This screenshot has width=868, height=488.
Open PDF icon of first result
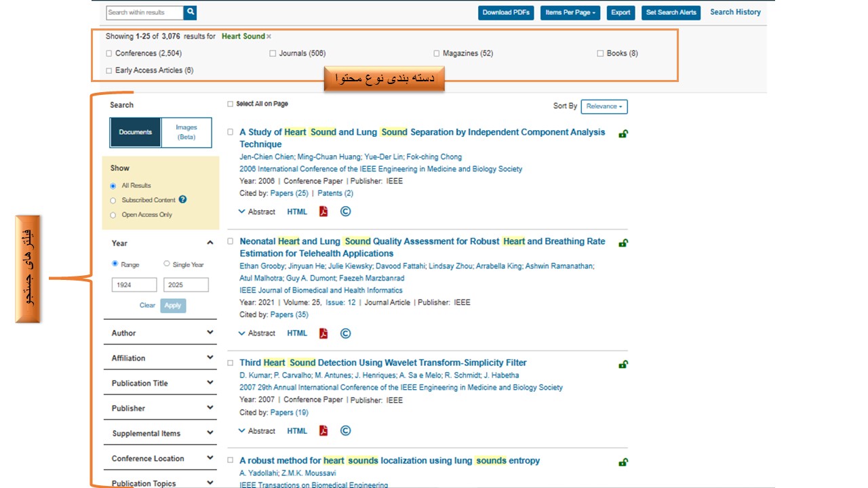coord(323,211)
